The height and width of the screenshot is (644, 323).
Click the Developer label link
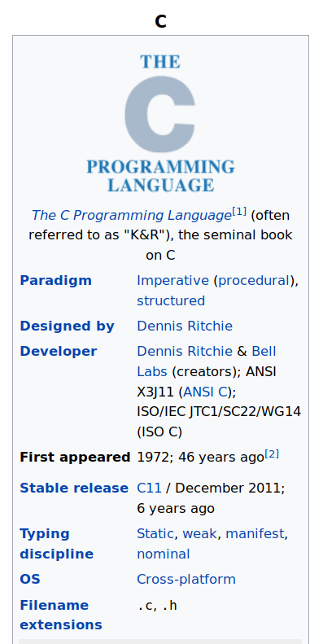click(x=59, y=352)
